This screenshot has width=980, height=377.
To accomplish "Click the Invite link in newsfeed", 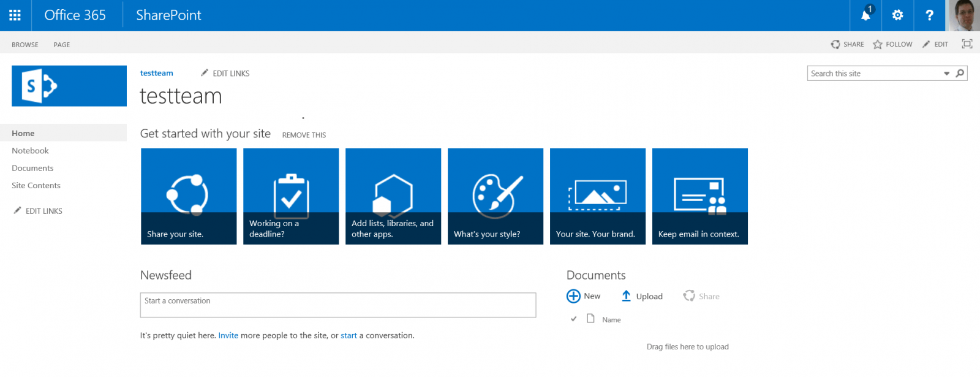I will pos(228,335).
